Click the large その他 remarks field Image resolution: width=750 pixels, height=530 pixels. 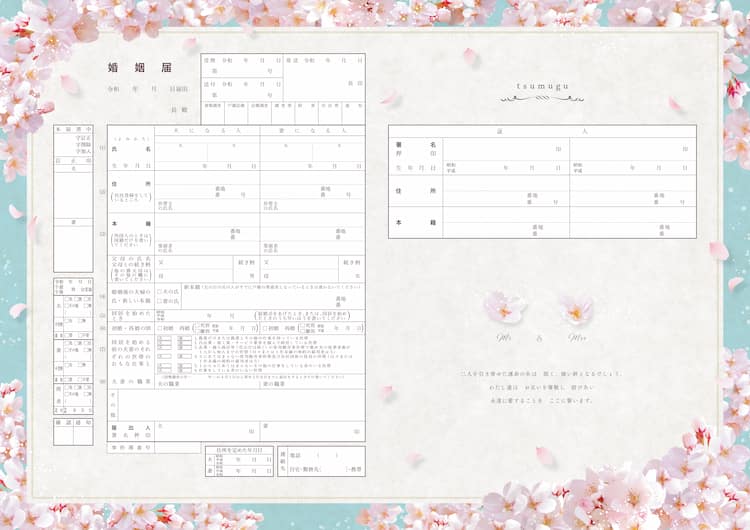[x=241, y=405]
